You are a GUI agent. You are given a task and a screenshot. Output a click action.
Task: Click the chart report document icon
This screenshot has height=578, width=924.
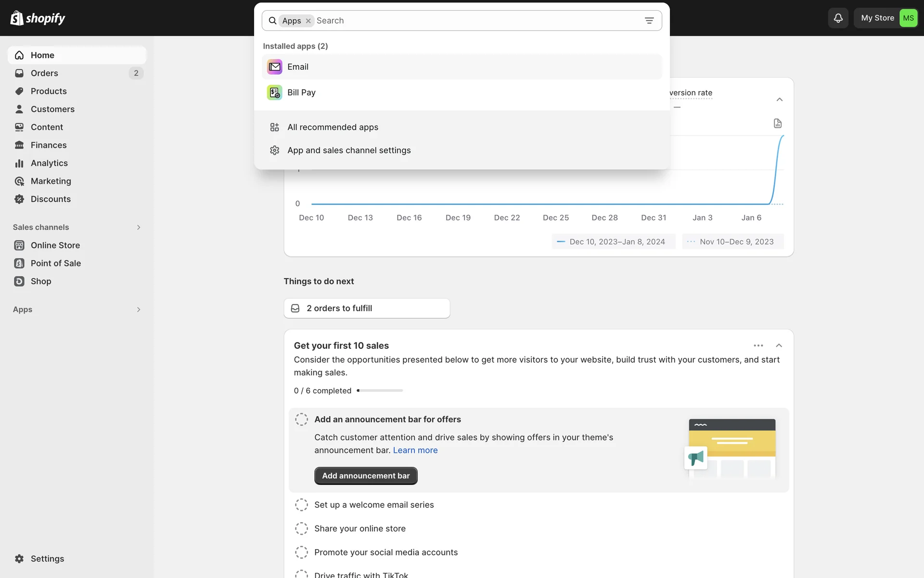pyautogui.click(x=777, y=123)
